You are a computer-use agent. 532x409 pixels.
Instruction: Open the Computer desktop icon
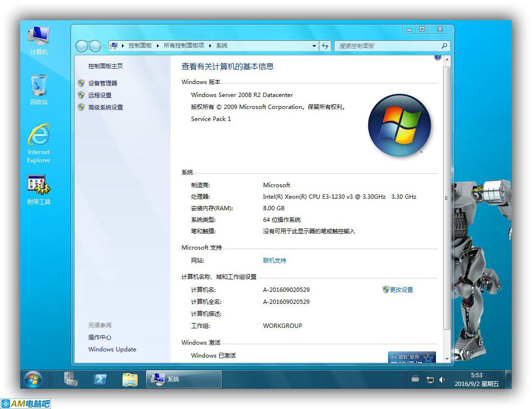[x=39, y=40]
